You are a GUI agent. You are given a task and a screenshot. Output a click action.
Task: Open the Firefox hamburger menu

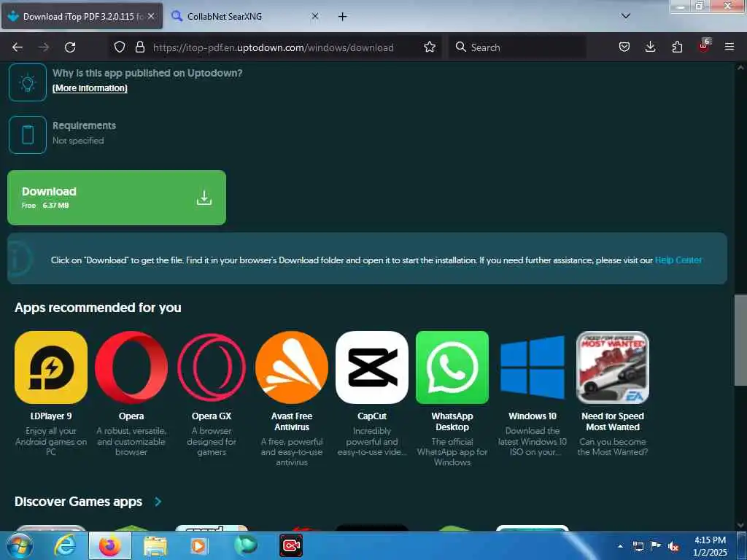point(729,47)
